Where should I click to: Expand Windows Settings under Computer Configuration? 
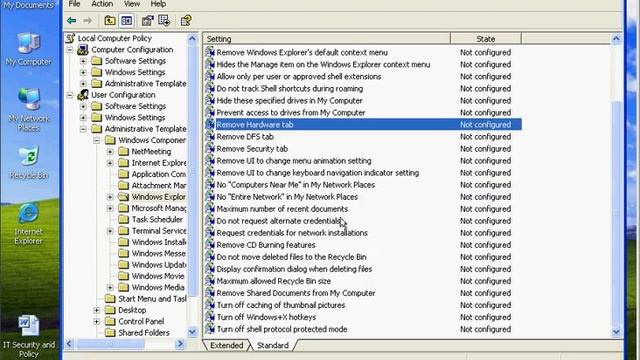[83, 72]
